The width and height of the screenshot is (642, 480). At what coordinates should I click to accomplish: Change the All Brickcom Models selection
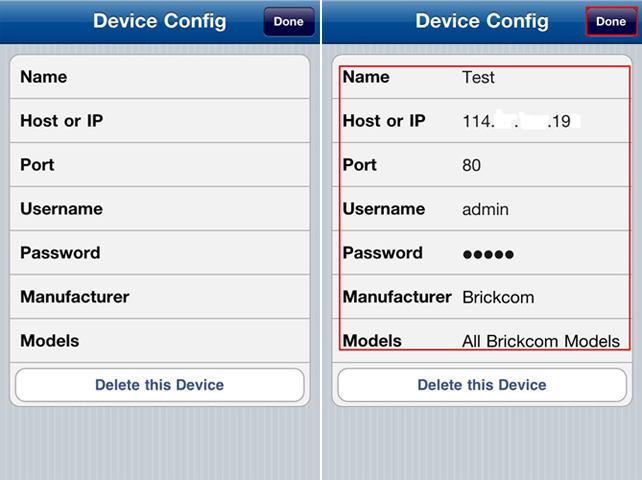tap(540, 341)
